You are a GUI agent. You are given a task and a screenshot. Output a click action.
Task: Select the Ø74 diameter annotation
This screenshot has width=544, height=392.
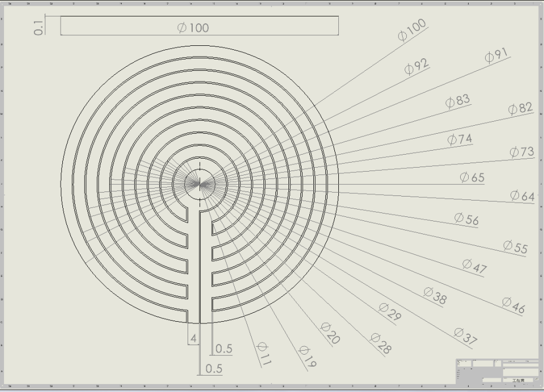[460, 139]
